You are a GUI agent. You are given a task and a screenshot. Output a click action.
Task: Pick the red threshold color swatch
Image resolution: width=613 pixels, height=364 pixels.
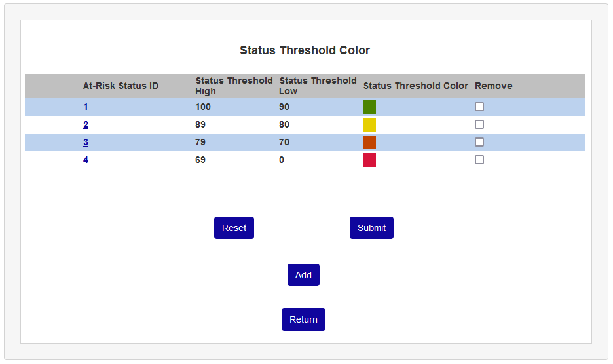click(x=369, y=160)
